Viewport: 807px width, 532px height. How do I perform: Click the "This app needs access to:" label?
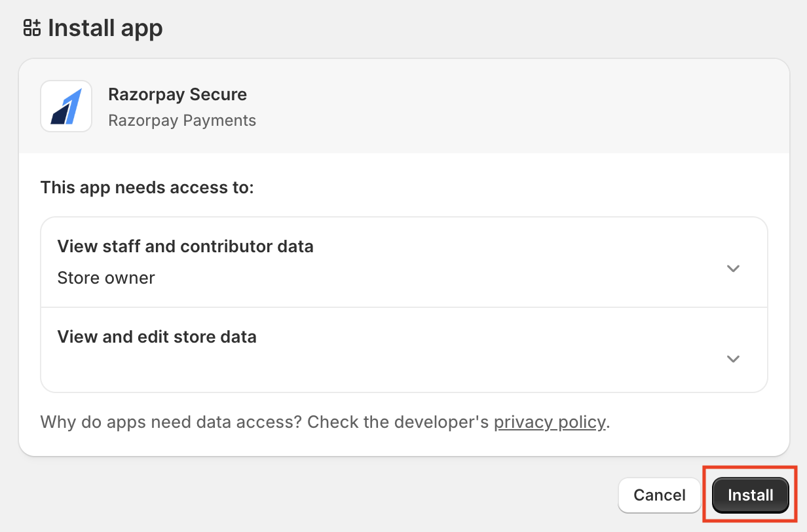(x=147, y=188)
